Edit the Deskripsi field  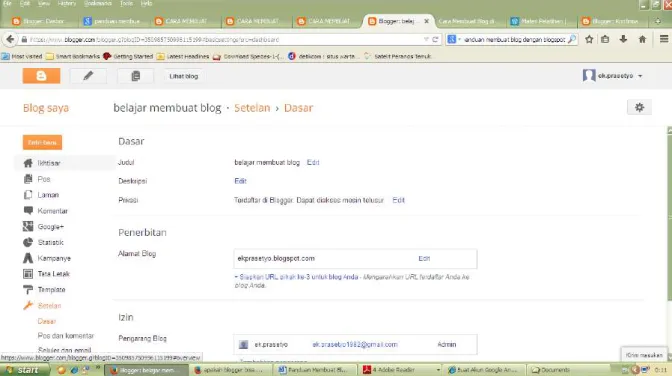click(x=240, y=181)
